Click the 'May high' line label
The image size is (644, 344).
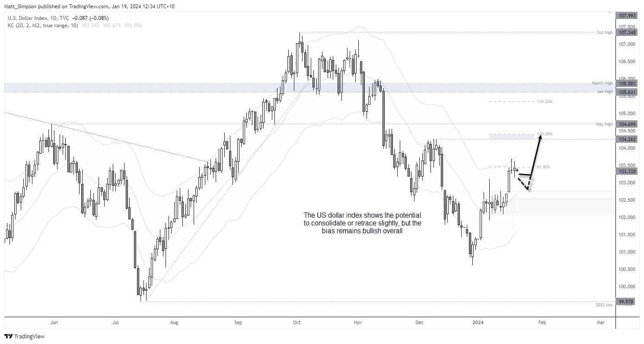605,124
